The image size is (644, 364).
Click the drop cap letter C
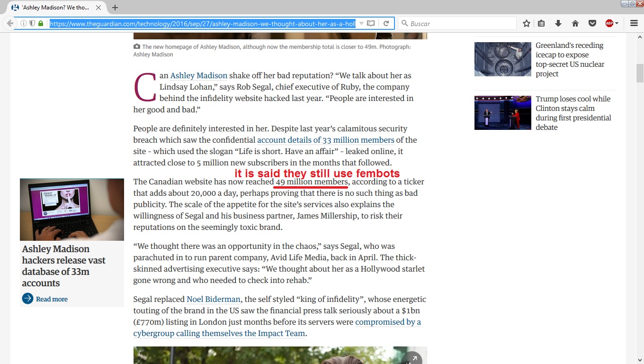145,87
